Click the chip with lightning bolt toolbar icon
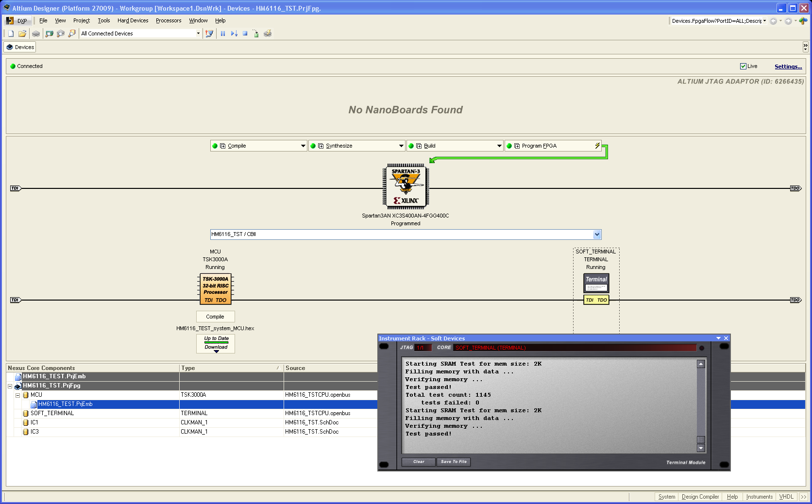The image size is (812, 504). 268,34
